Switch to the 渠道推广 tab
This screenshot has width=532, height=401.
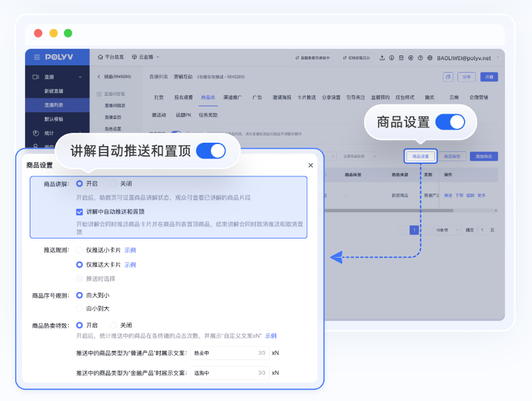tap(232, 97)
